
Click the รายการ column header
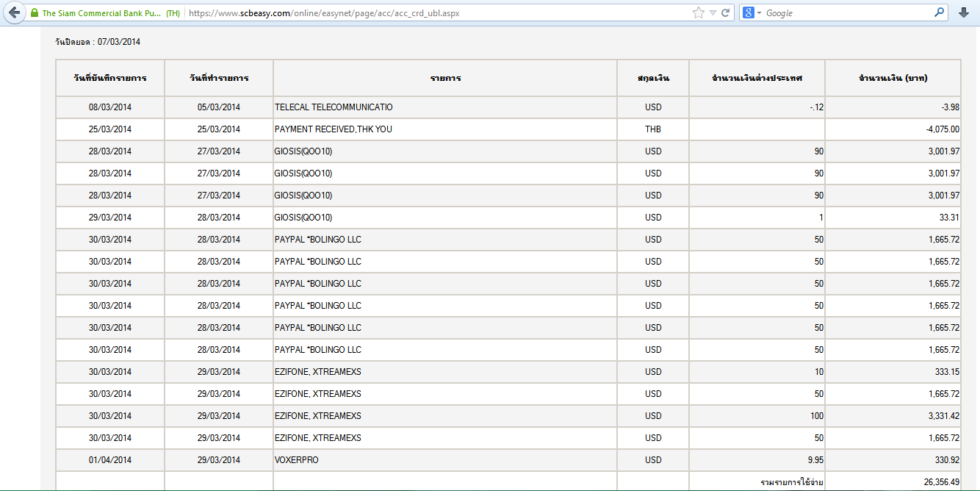pos(445,78)
